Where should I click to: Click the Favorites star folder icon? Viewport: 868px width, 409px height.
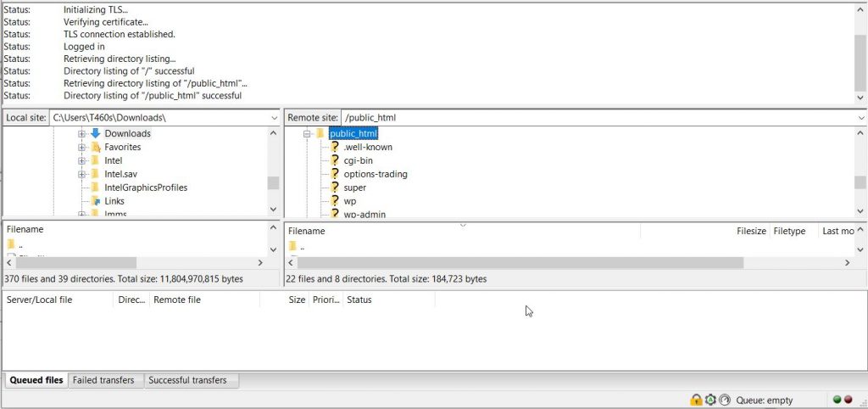[95, 147]
